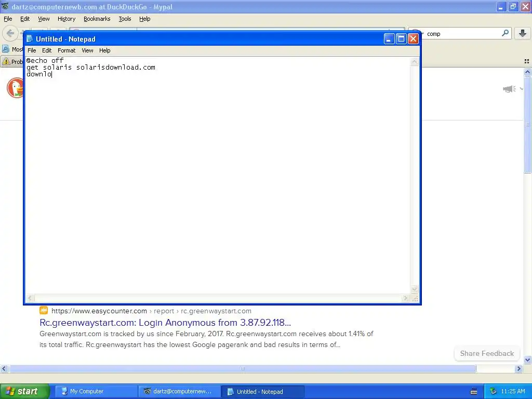This screenshot has height=399, width=532.
Task: Click the Mypal raccoon title bar icon
Action: [5, 6]
